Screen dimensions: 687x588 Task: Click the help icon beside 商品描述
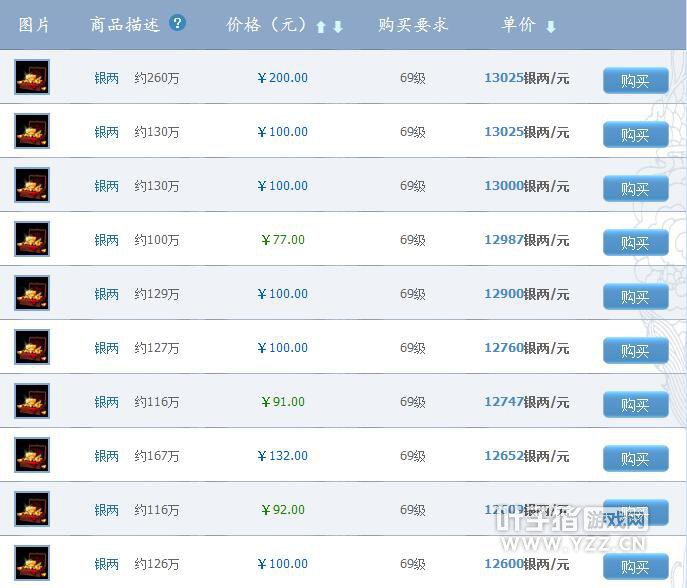click(178, 23)
